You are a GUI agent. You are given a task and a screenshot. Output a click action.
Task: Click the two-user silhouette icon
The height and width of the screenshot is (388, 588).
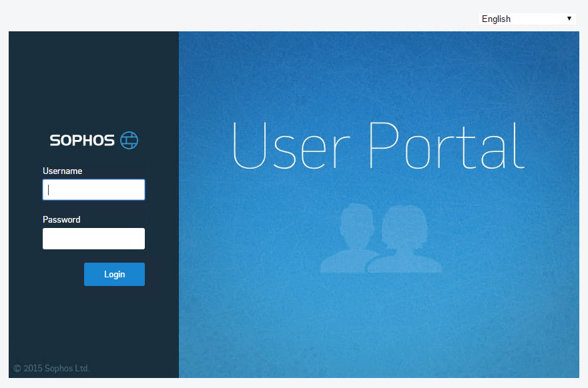coord(381,238)
